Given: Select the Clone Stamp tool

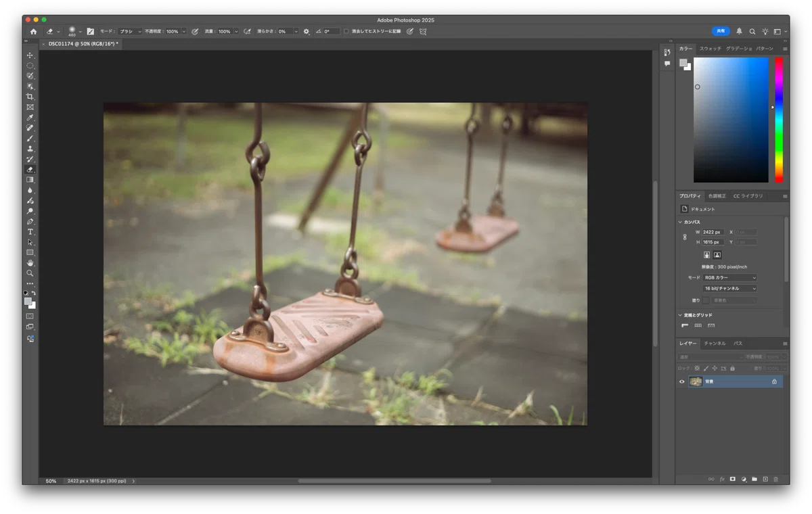Looking at the screenshot, I should pos(30,149).
